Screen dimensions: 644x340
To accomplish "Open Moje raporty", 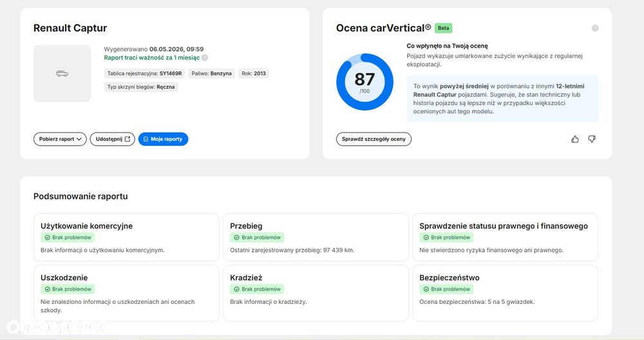I will [163, 139].
